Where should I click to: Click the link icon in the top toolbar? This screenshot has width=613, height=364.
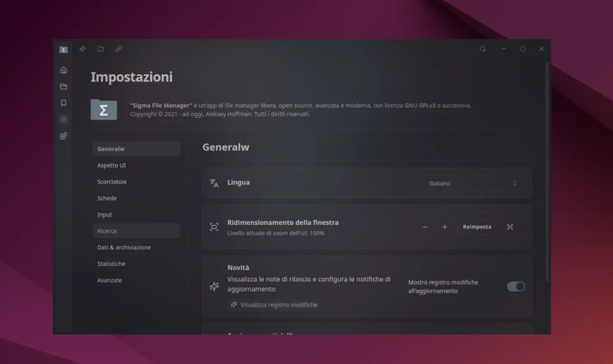point(118,49)
